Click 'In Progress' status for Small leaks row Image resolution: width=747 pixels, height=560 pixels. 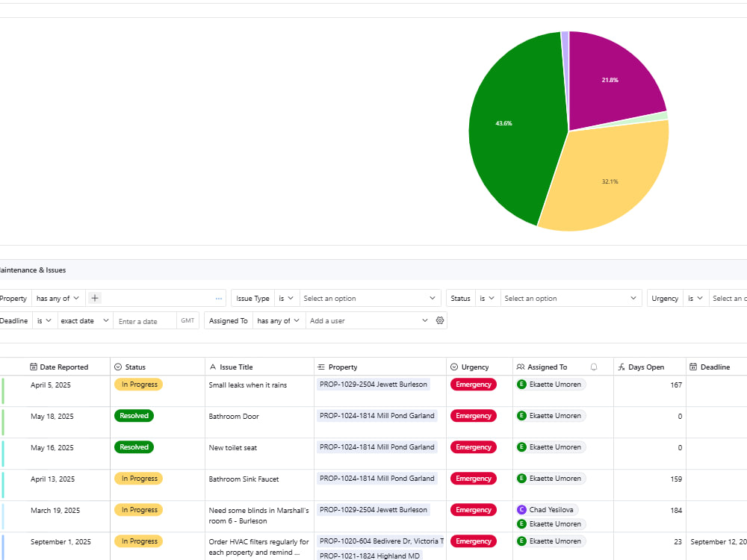click(139, 385)
